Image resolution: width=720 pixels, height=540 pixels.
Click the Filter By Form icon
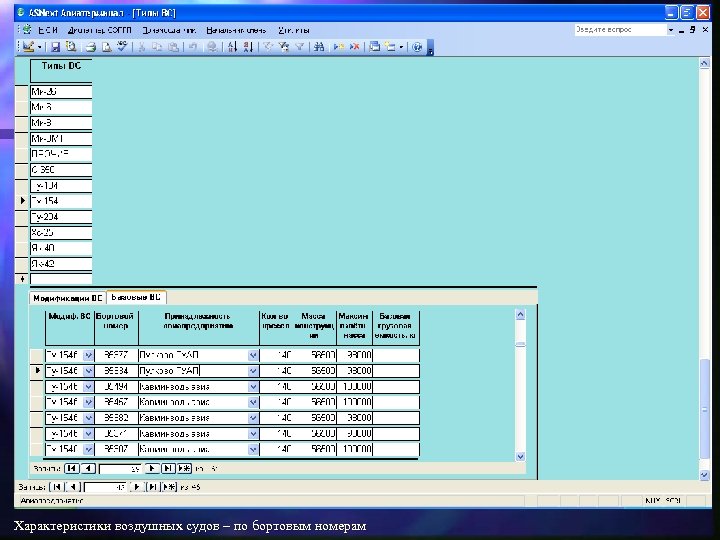(x=284, y=47)
